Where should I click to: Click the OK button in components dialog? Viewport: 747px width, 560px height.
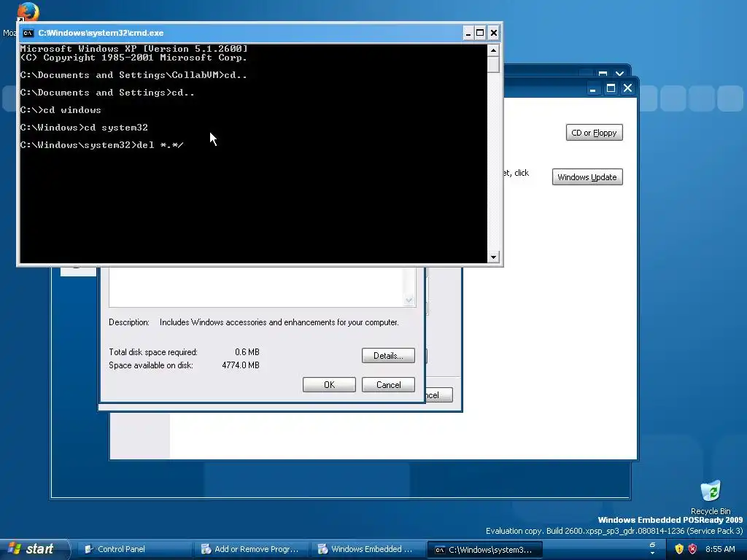[329, 385]
